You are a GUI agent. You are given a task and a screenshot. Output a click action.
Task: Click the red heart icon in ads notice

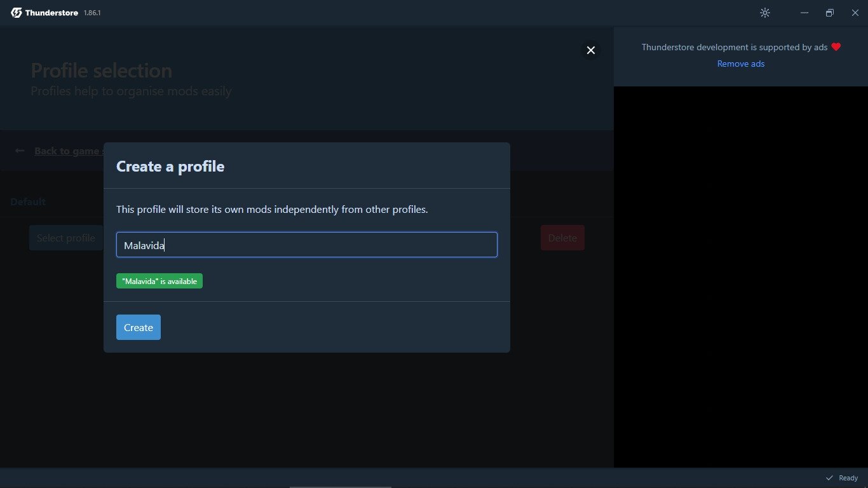coord(836,46)
